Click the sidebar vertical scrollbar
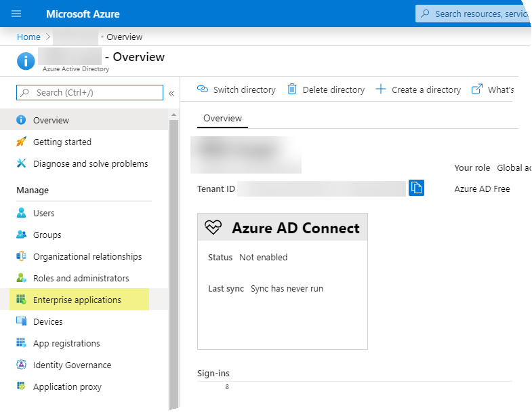This screenshot has width=532, height=419. 173,258
